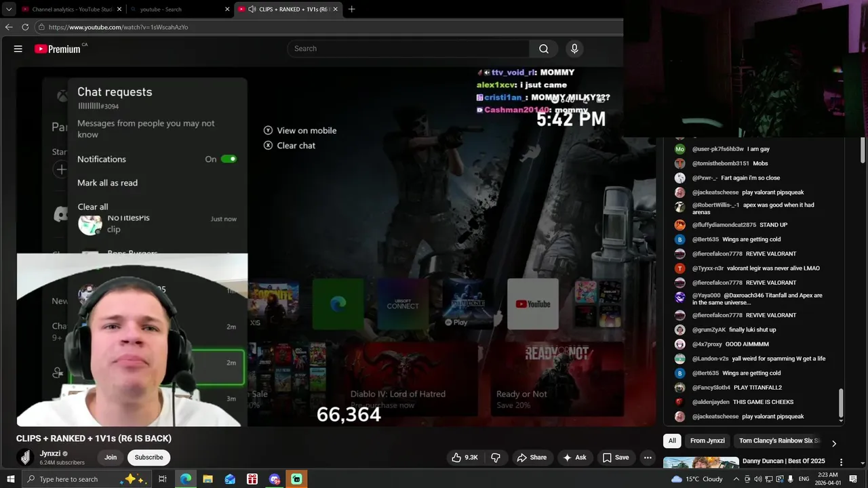
Task: Focus the YouTube search field
Action: (x=408, y=49)
